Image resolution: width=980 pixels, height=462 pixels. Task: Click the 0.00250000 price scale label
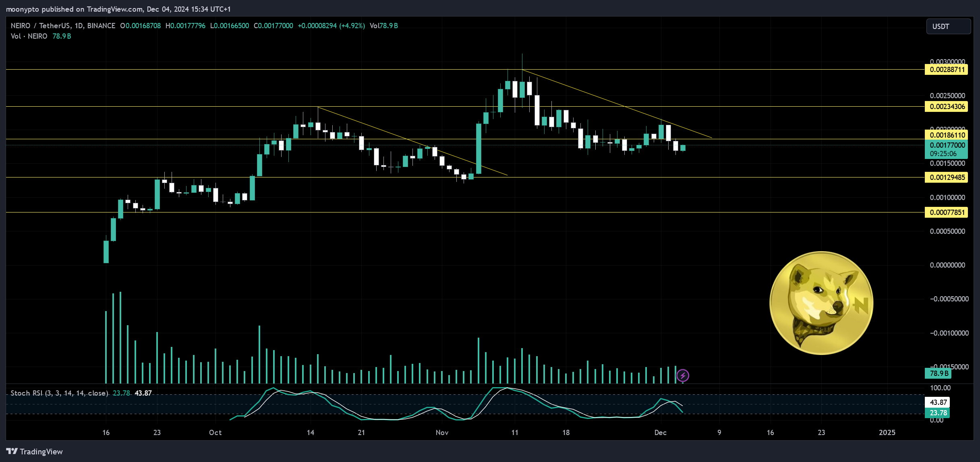tap(947, 96)
